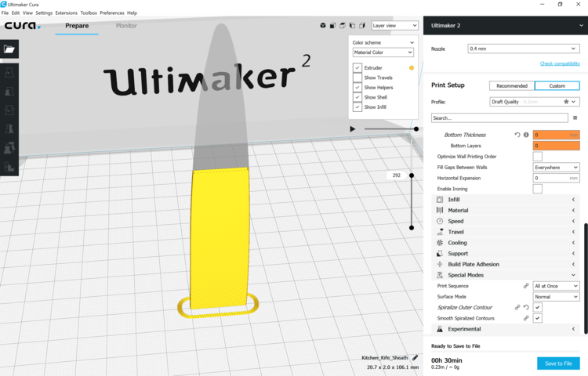Open the Extensions menu
Viewport: 588px width, 376px height.
coord(67,13)
